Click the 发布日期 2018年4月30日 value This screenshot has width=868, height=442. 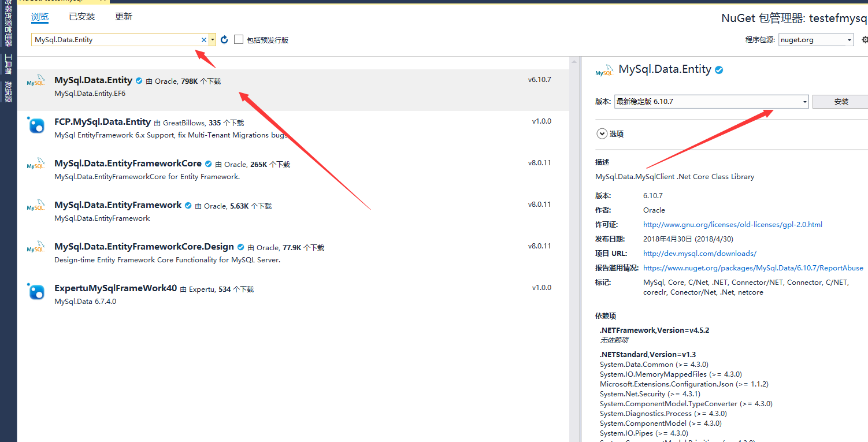pos(688,239)
